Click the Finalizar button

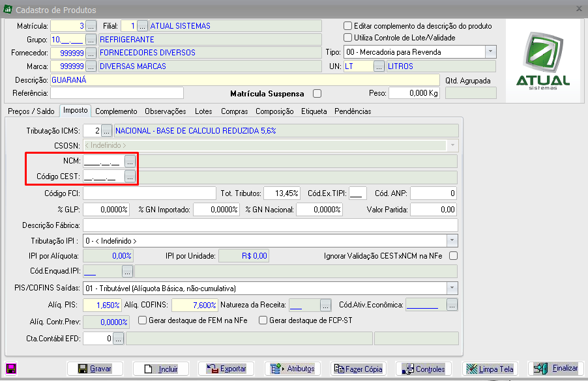pyautogui.click(x=556, y=368)
